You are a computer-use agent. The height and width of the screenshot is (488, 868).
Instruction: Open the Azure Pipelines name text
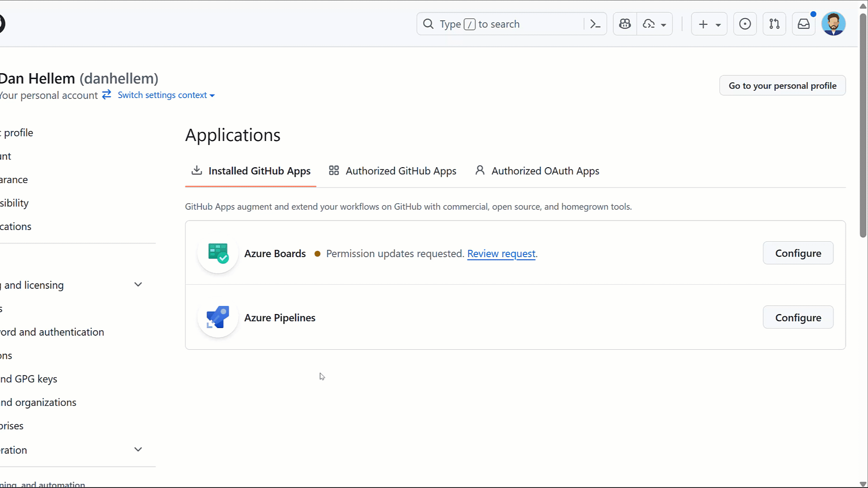(280, 318)
